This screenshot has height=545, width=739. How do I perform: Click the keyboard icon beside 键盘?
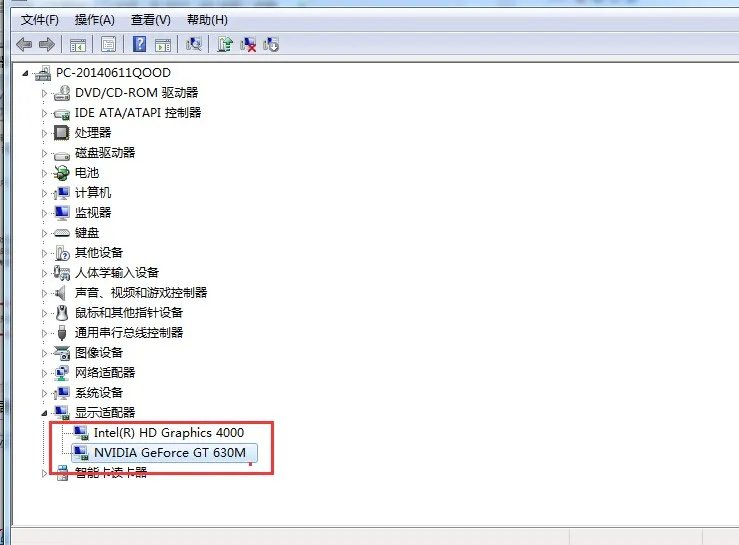62,233
